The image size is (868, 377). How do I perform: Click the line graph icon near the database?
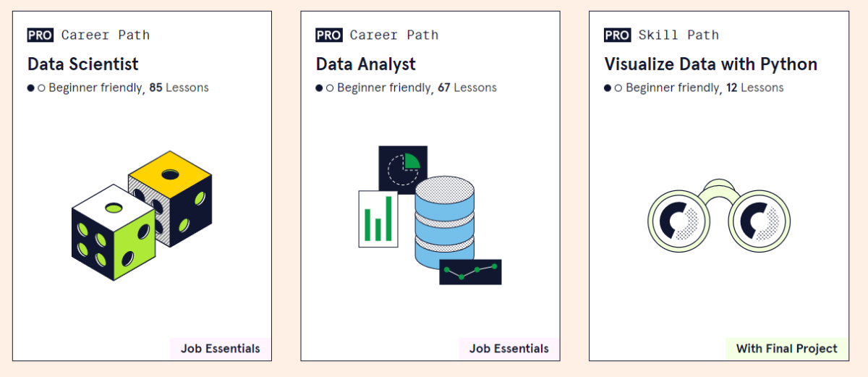[x=470, y=272]
